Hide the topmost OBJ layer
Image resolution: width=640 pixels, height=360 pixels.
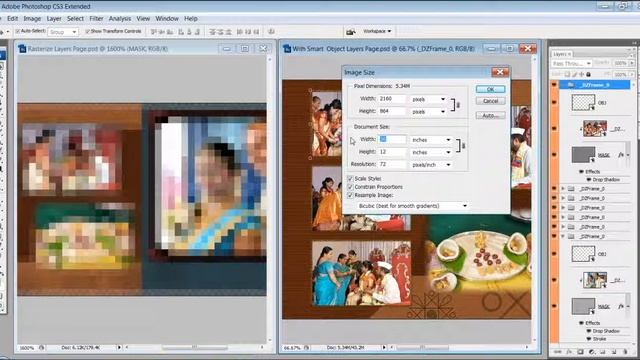click(554, 102)
